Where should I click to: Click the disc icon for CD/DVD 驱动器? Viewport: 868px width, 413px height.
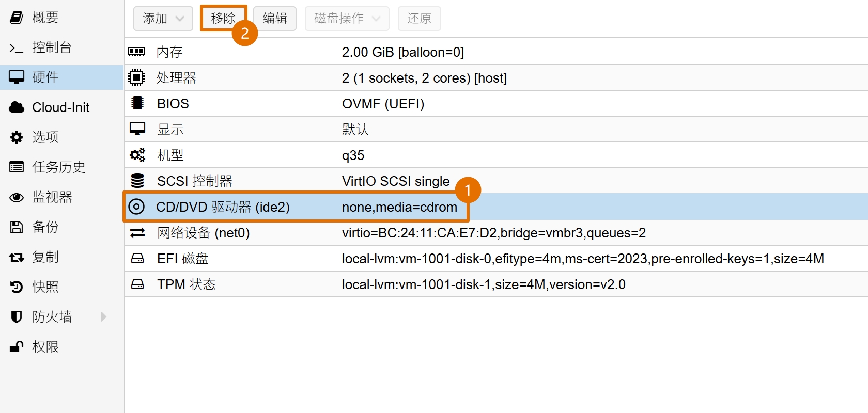pyautogui.click(x=136, y=207)
